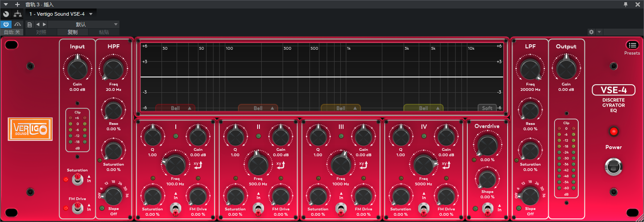Click the plugin knob icon in the header
The image size is (644, 222).
[x=6, y=14]
